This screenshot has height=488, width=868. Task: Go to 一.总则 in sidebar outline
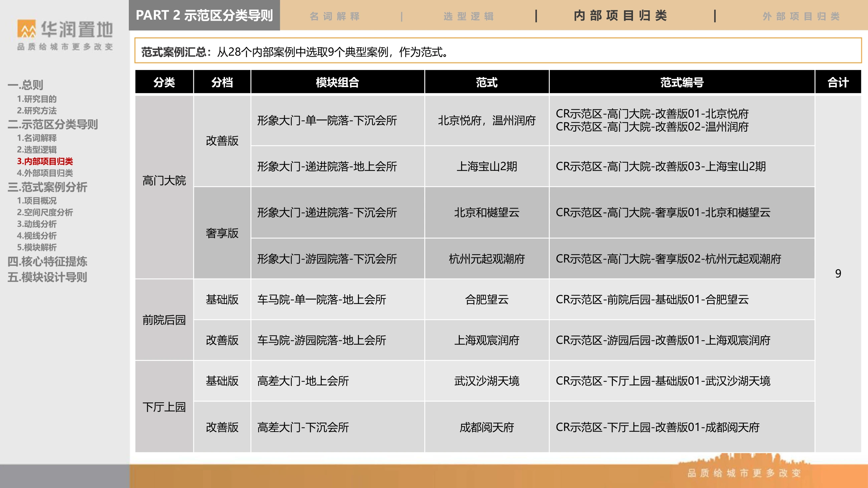(26, 85)
